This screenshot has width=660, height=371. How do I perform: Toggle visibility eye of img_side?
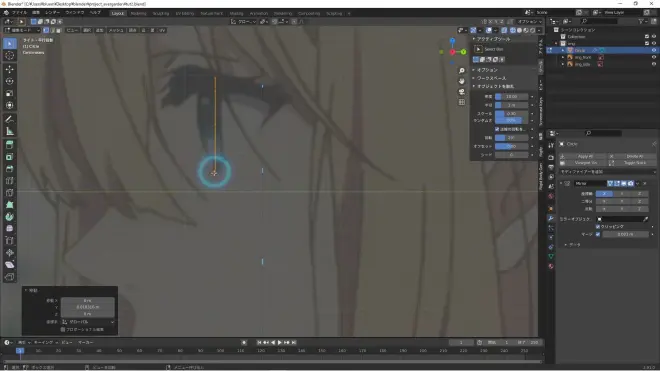(x=654, y=64)
